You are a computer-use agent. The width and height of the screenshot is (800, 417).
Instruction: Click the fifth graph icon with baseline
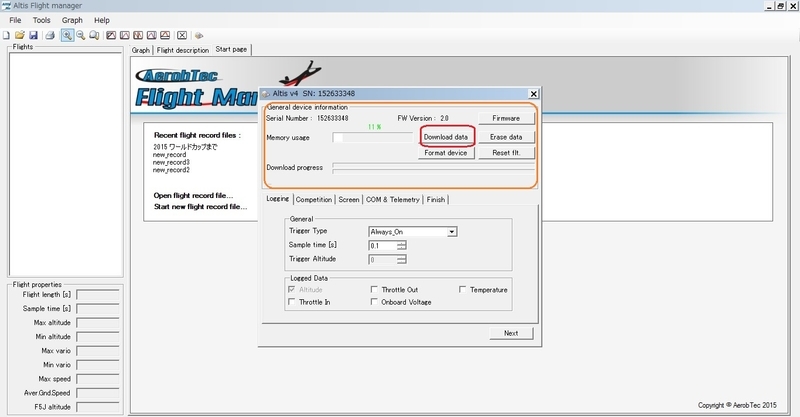(165, 35)
